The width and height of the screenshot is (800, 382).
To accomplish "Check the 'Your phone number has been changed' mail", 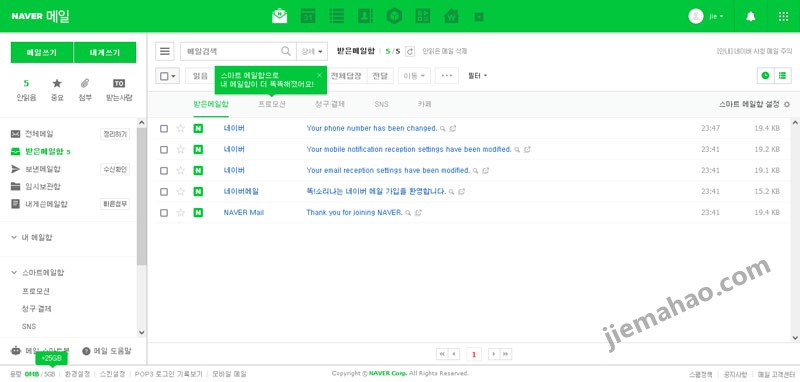I will (x=164, y=129).
